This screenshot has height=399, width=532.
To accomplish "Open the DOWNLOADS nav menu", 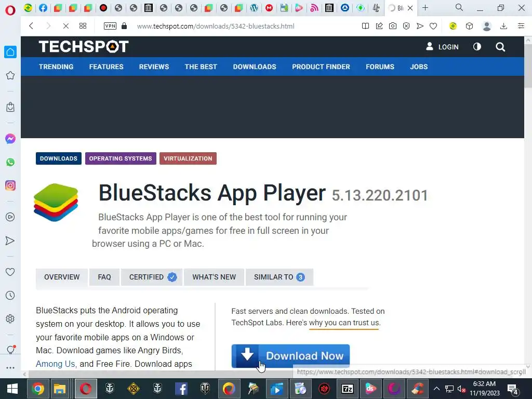I will pyautogui.click(x=255, y=67).
